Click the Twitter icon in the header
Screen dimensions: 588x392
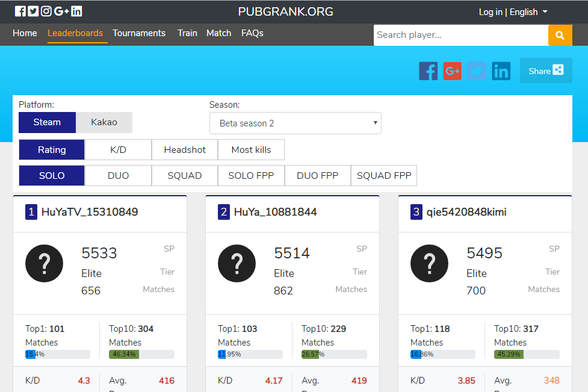click(34, 11)
